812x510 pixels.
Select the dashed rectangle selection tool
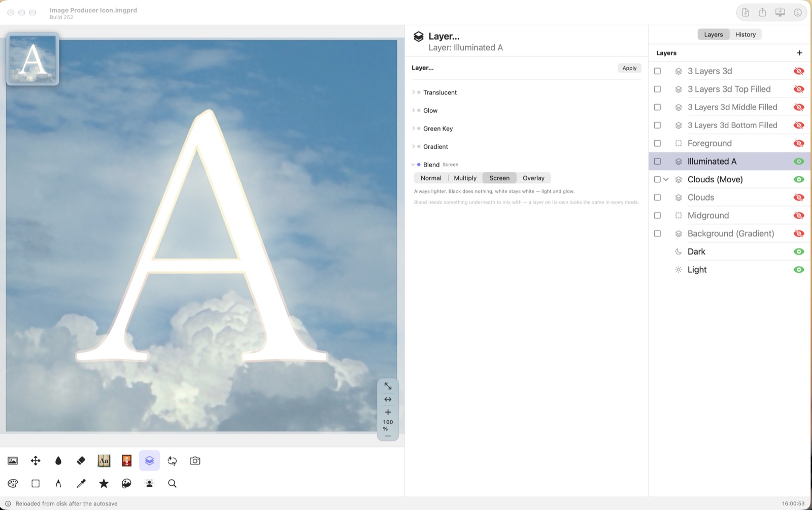click(36, 484)
